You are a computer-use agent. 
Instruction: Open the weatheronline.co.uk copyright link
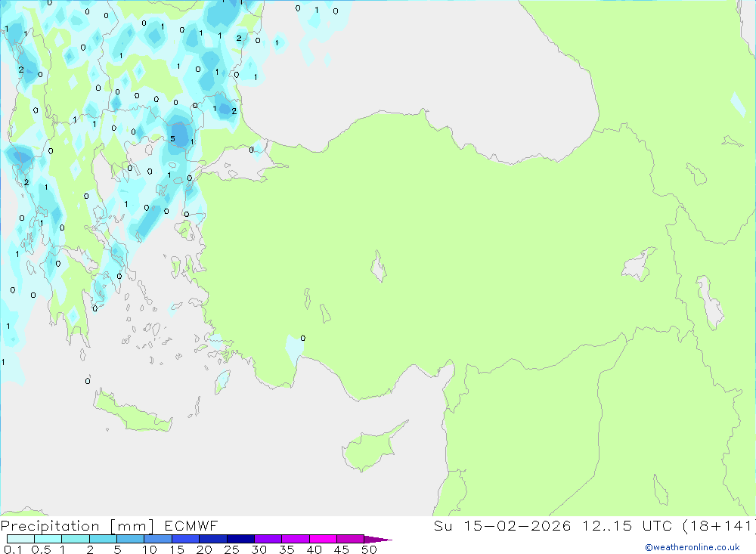[692, 547]
